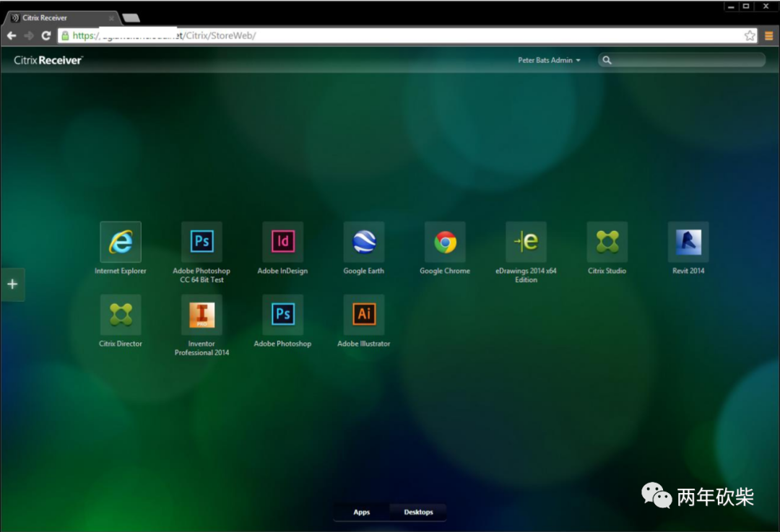Click the plus button to add apps
The image size is (780, 532).
[x=12, y=284]
